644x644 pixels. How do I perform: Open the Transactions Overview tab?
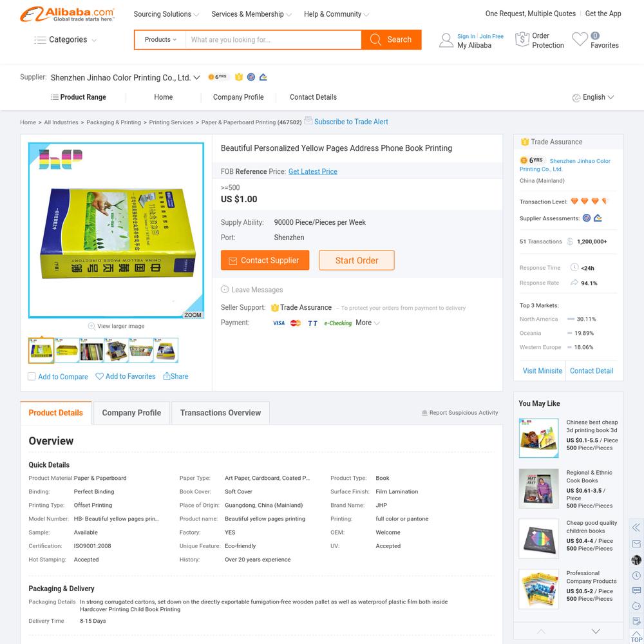220,413
